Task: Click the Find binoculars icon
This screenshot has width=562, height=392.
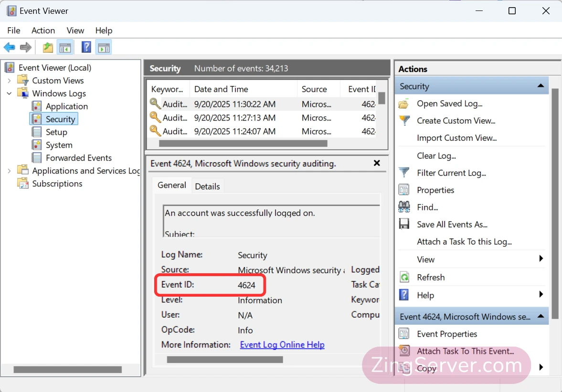Action: point(404,207)
